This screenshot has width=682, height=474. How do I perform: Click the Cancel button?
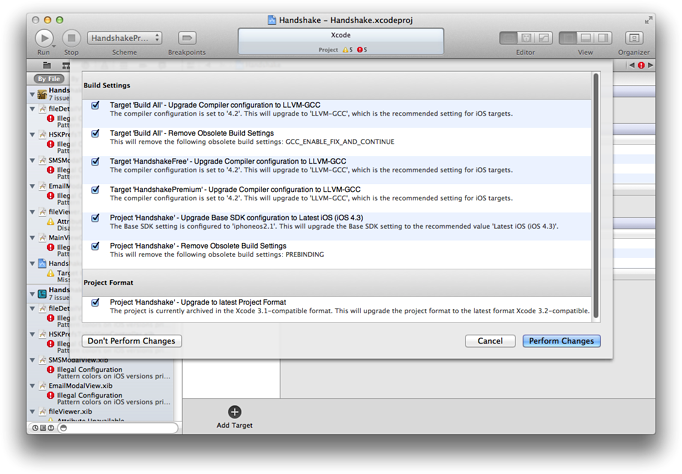click(490, 341)
